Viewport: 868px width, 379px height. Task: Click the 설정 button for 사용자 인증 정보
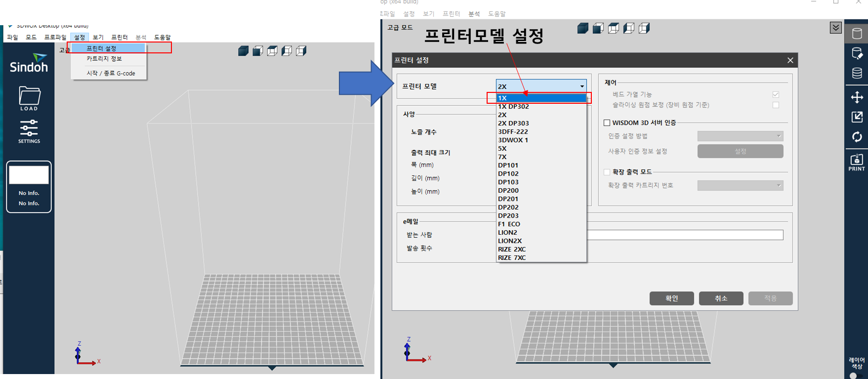pos(740,151)
